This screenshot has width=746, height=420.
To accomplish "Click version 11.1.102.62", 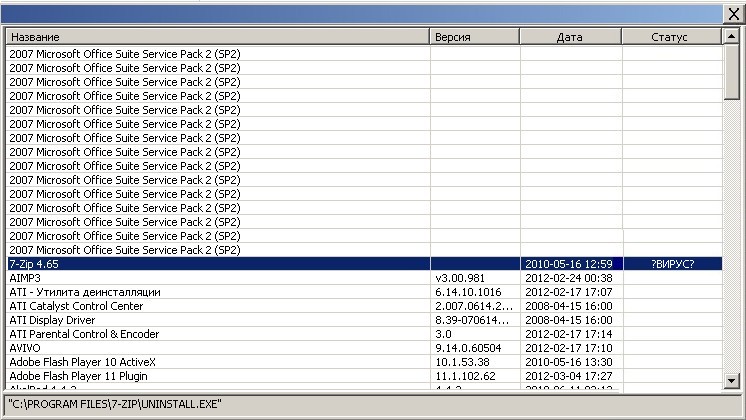I will [465, 376].
